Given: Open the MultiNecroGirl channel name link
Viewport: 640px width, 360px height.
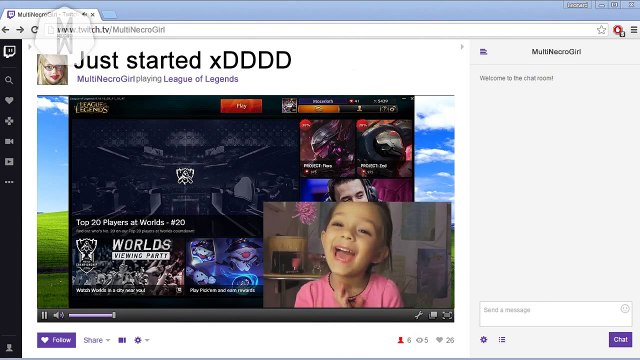Looking at the screenshot, I should (x=106, y=79).
